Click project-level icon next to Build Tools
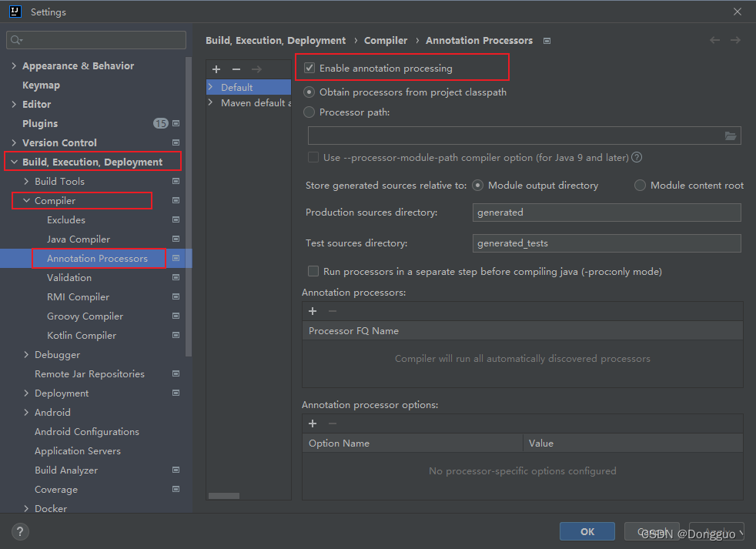 pyautogui.click(x=176, y=182)
